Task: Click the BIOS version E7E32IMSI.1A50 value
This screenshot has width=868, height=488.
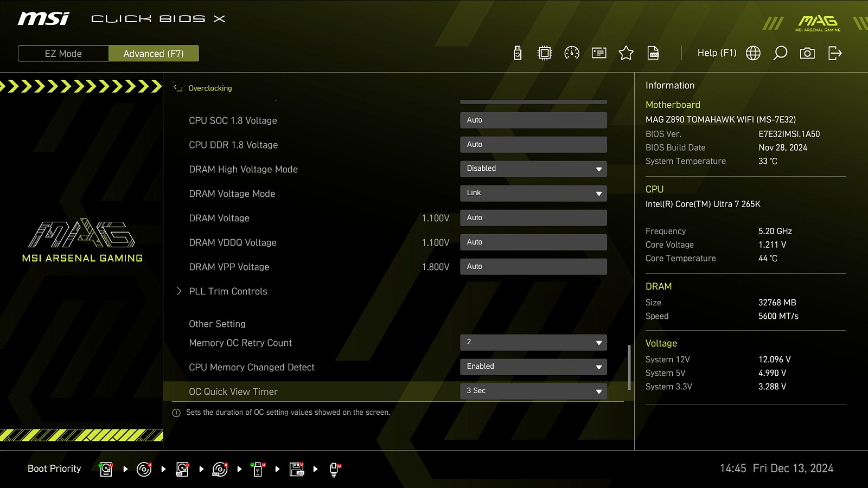Action: pyautogui.click(x=789, y=134)
